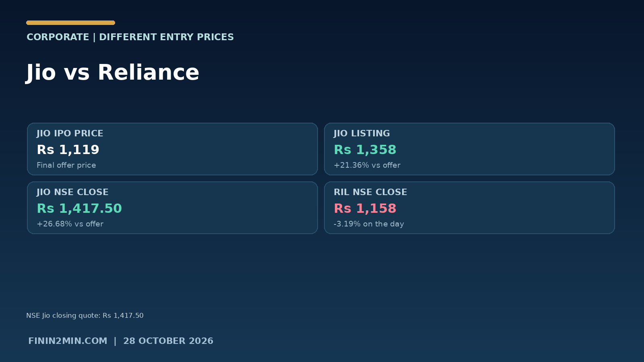
Task: Open the Jio NSE Close card
Action: [172, 208]
